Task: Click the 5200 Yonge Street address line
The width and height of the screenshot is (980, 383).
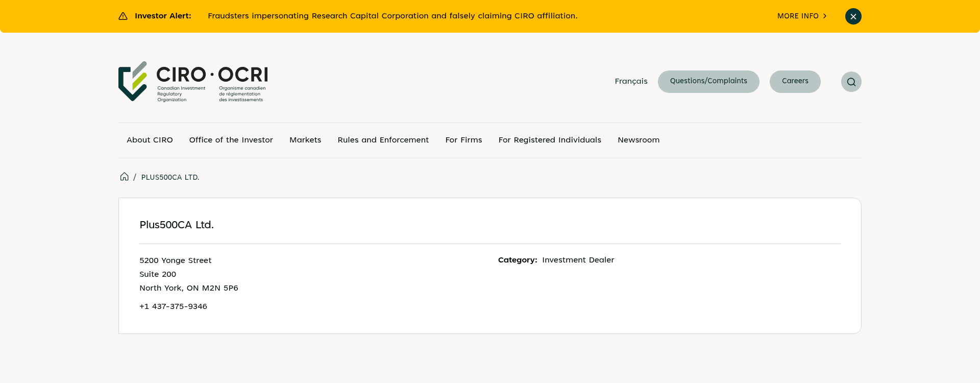Action: (175, 260)
